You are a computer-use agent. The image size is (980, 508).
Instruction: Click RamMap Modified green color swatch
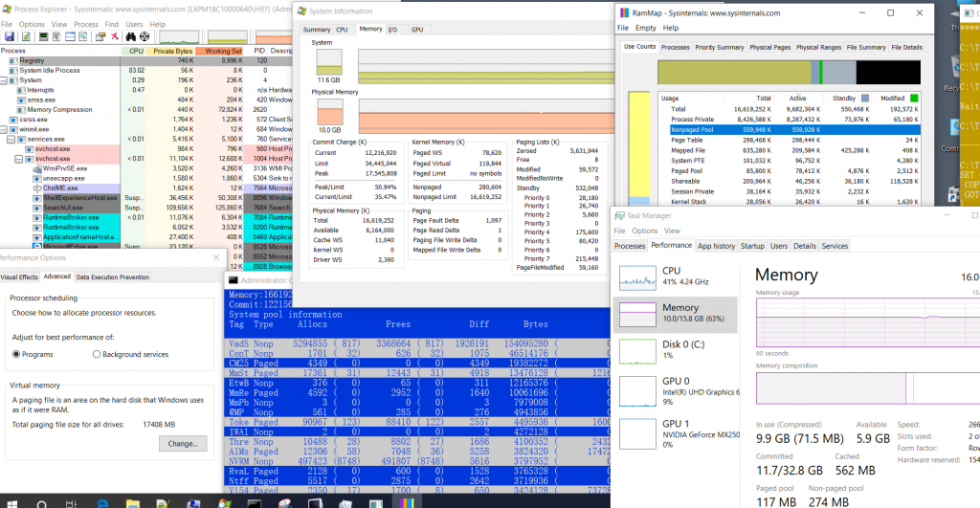pyautogui.click(x=914, y=99)
